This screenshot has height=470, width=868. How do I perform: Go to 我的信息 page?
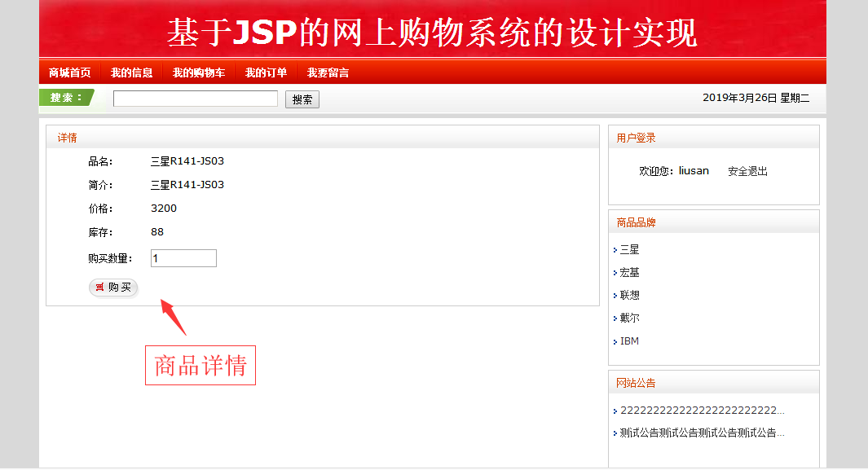(x=132, y=72)
